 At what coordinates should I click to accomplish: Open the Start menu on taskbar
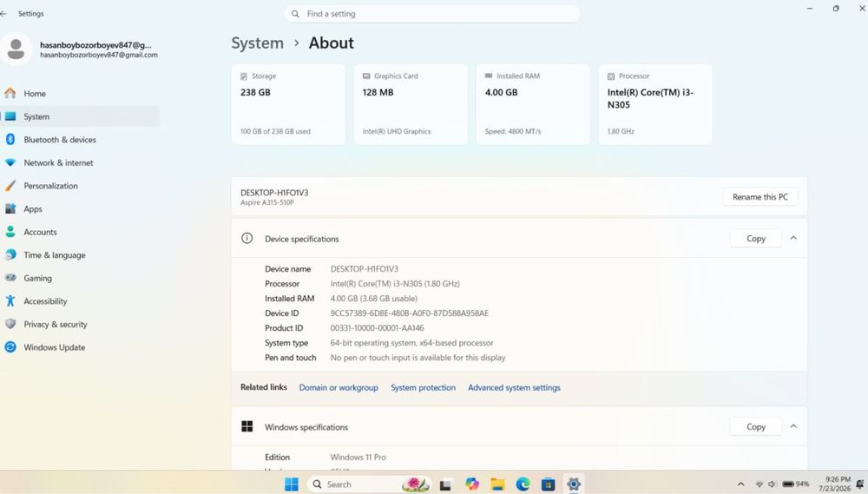click(x=291, y=484)
